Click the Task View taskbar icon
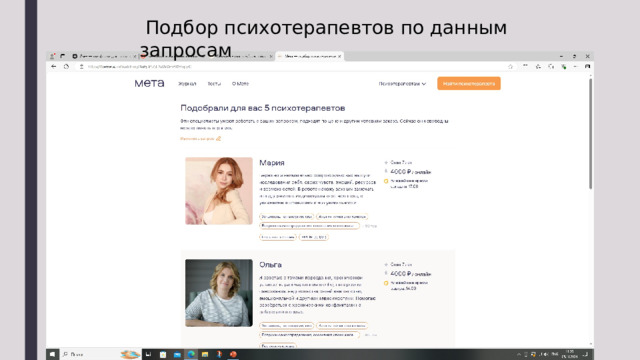 tap(148, 354)
